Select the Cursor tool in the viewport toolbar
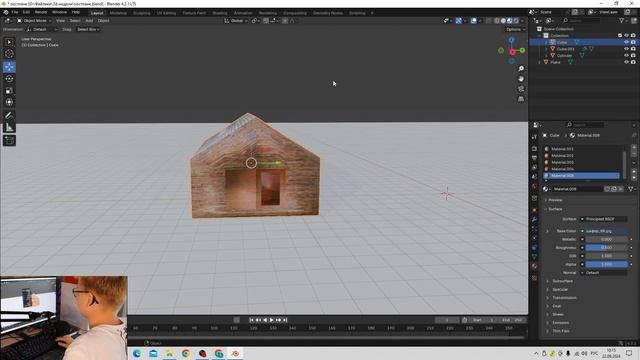Image resolution: width=640 pixels, height=360 pixels. pos(9,54)
